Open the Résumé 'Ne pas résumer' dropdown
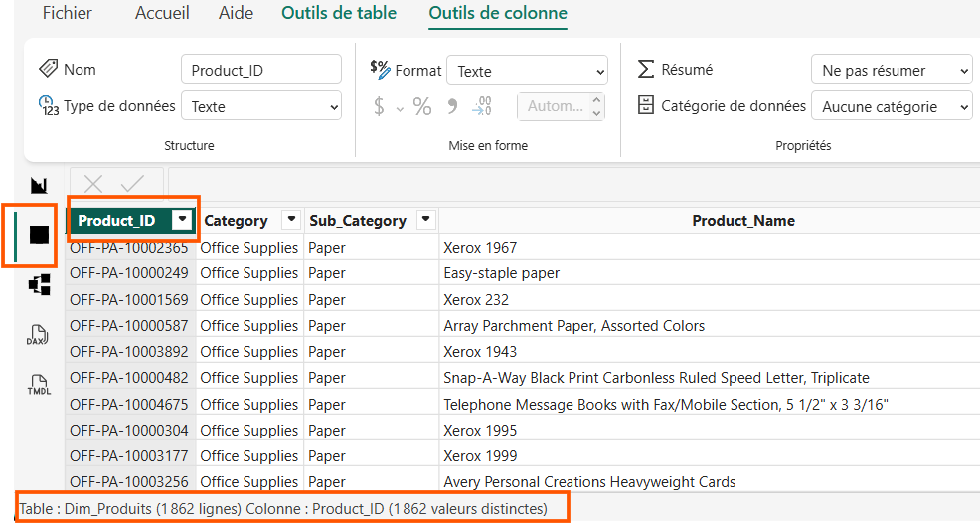Screen dimensions: 980x523 point(892,70)
